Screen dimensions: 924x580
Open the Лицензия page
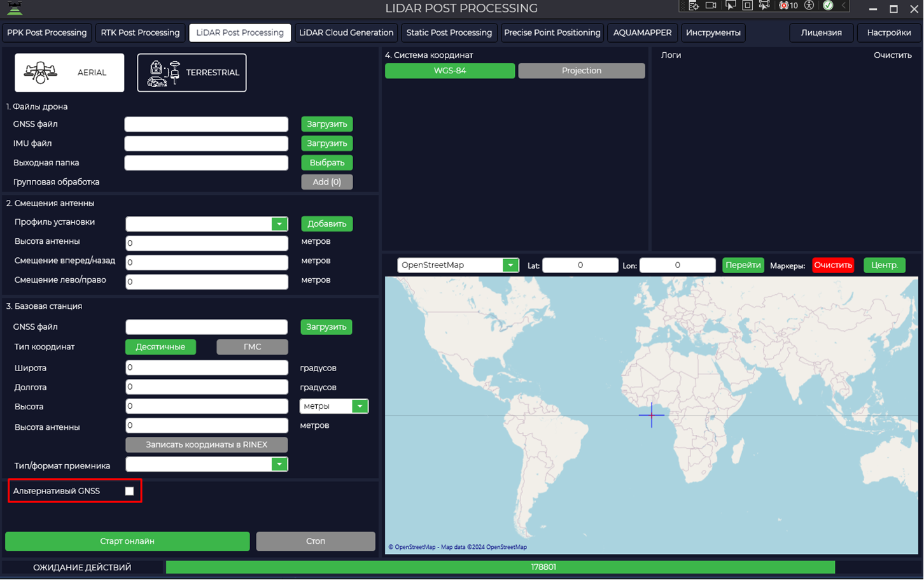822,32
